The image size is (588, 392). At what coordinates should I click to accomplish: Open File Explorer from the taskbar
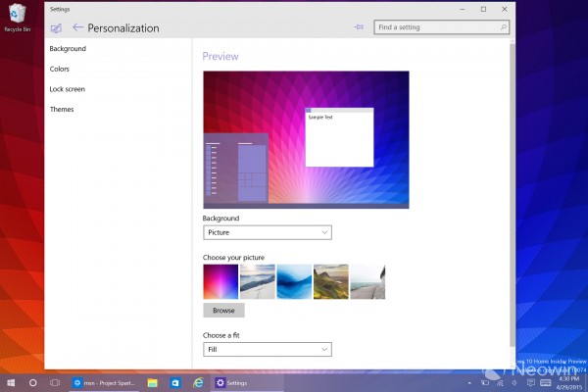[x=153, y=383]
